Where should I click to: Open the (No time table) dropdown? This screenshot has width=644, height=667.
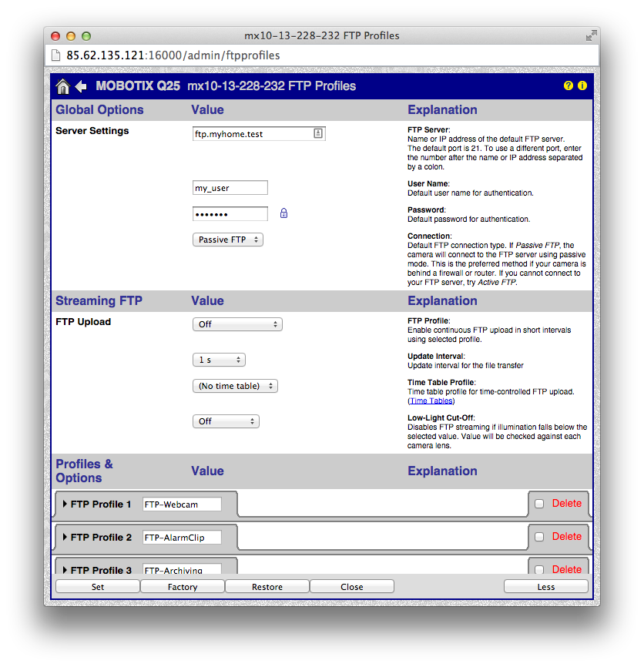click(234, 386)
